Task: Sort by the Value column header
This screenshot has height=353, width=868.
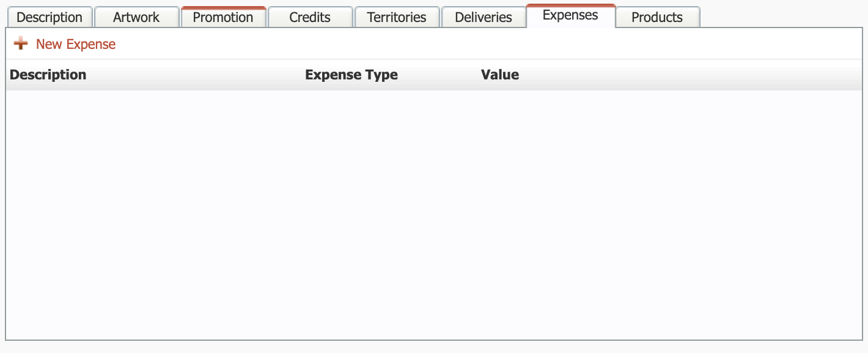Action: click(x=500, y=75)
